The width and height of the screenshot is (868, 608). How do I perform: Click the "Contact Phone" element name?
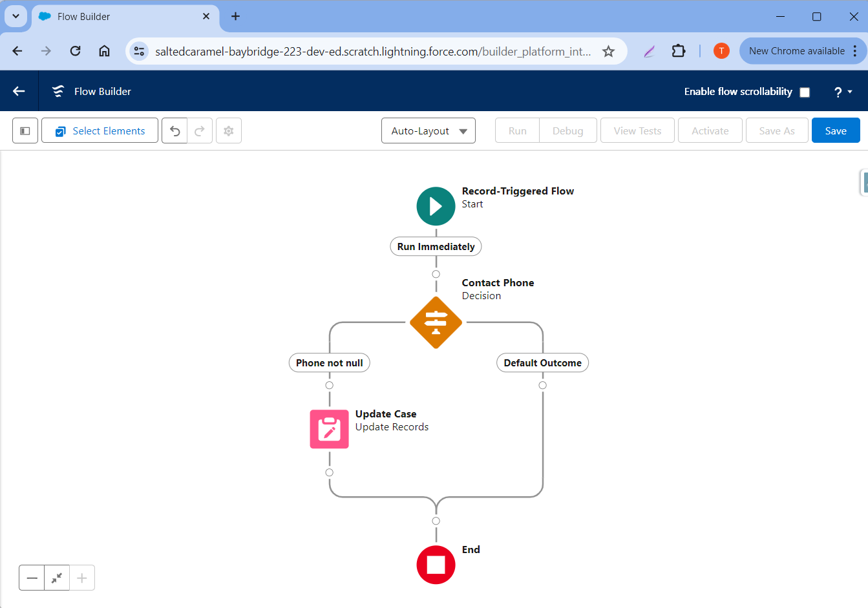tap(498, 283)
